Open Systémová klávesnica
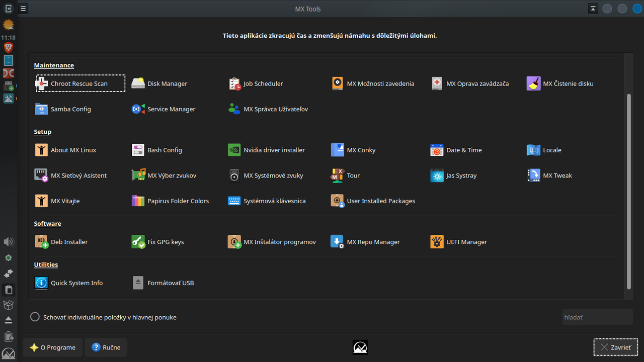This screenshot has height=362, width=644. [x=267, y=201]
